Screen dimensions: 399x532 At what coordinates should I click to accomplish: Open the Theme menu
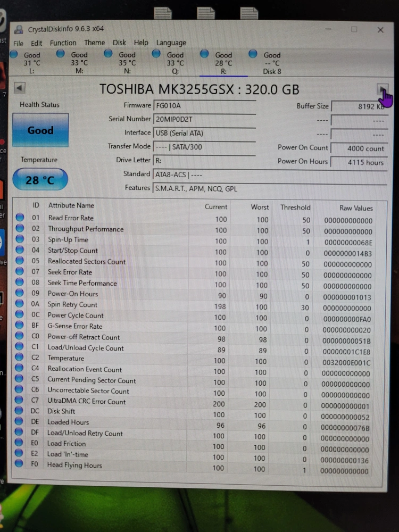coord(94,43)
